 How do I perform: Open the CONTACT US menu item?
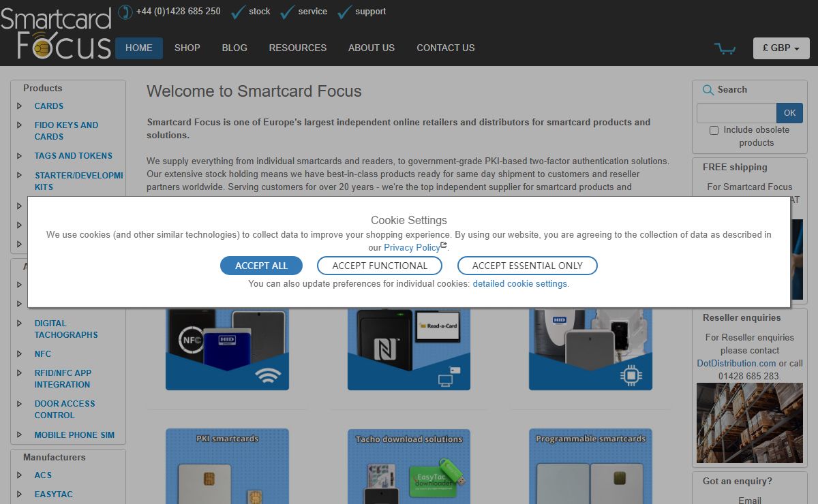coord(446,48)
